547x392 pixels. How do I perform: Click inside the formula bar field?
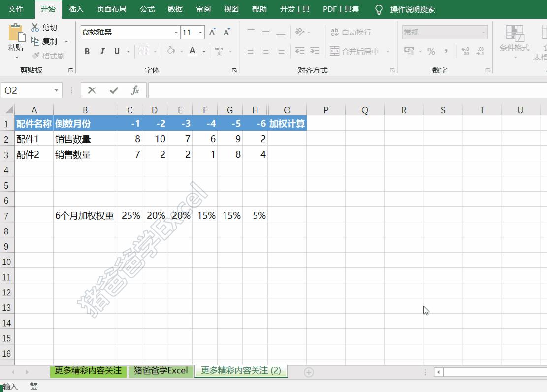(x=348, y=91)
